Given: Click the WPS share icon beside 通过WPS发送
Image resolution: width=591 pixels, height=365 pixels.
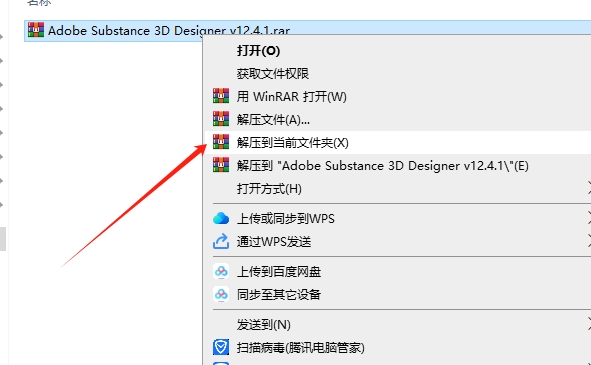Looking at the screenshot, I should [x=221, y=241].
